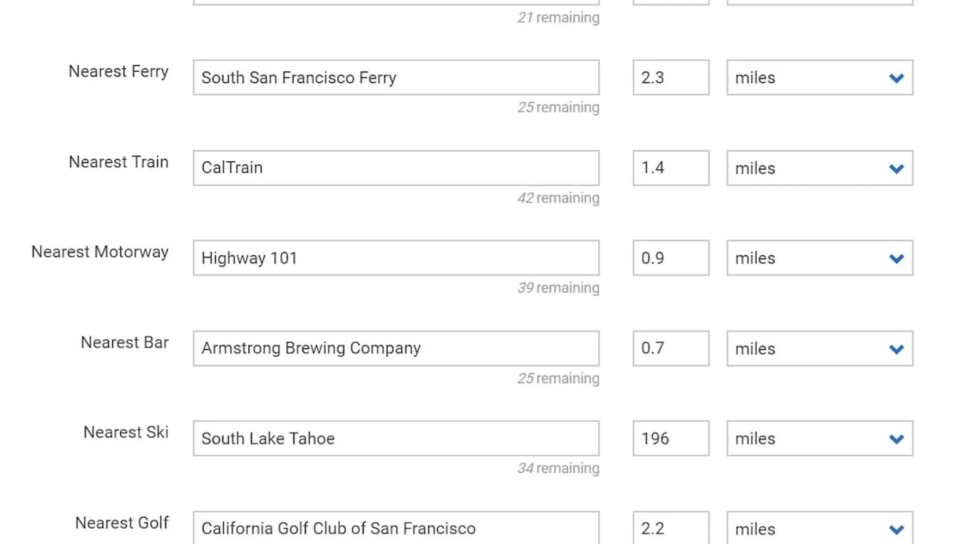The width and height of the screenshot is (980, 544).
Task: Click the South San Francisco Ferry name field
Action: 396,78
